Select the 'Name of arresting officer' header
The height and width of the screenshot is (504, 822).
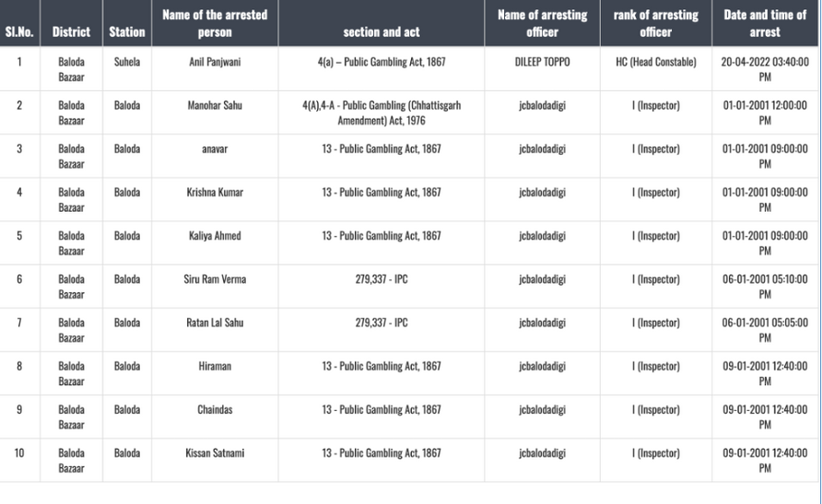click(x=542, y=23)
